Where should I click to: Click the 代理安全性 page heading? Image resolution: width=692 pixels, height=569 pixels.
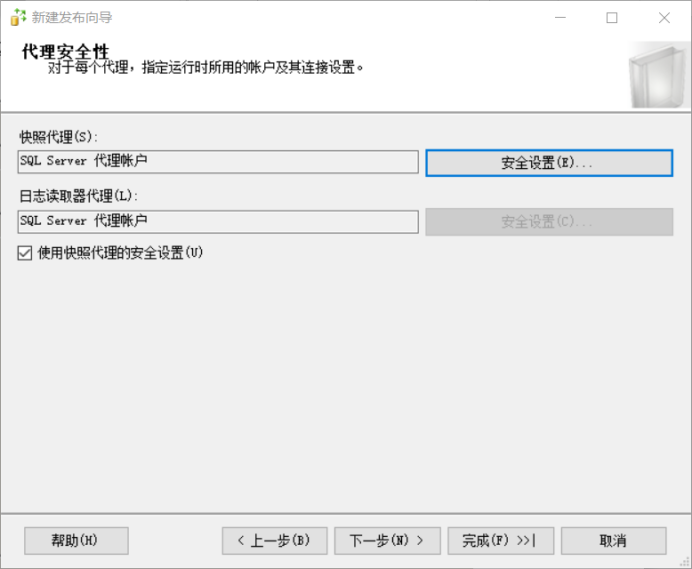[x=65, y=51]
